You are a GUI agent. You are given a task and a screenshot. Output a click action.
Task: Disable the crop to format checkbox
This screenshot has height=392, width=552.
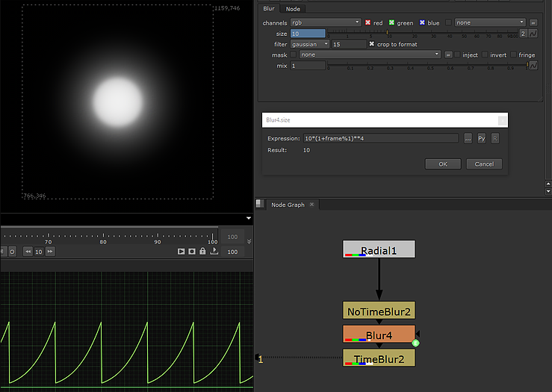pyautogui.click(x=372, y=44)
